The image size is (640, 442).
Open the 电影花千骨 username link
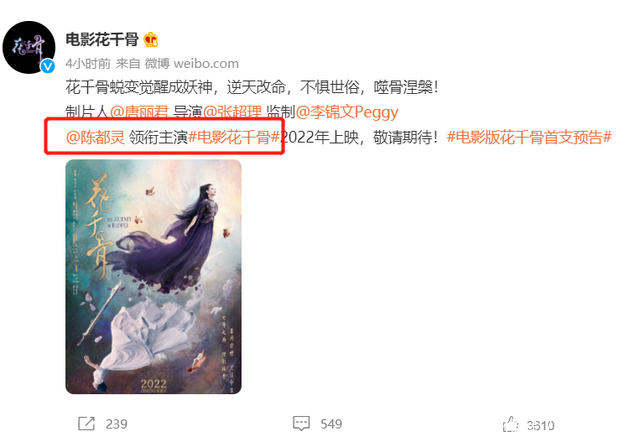pyautogui.click(x=102, y=40)
